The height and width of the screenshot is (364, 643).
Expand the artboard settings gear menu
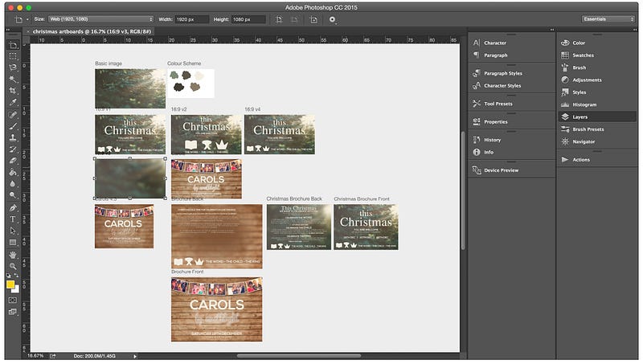(x=333, y=18)
